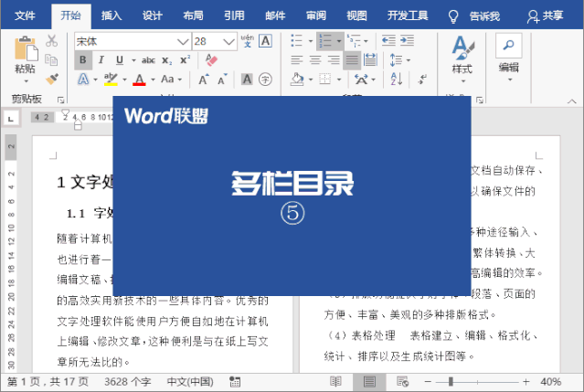Click the 40% zoom level

550,382
